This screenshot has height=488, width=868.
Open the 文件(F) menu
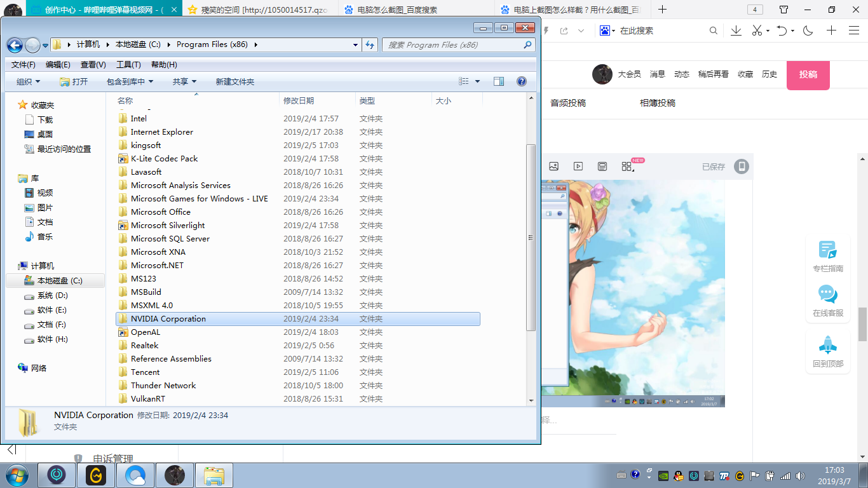pos(24,65)
